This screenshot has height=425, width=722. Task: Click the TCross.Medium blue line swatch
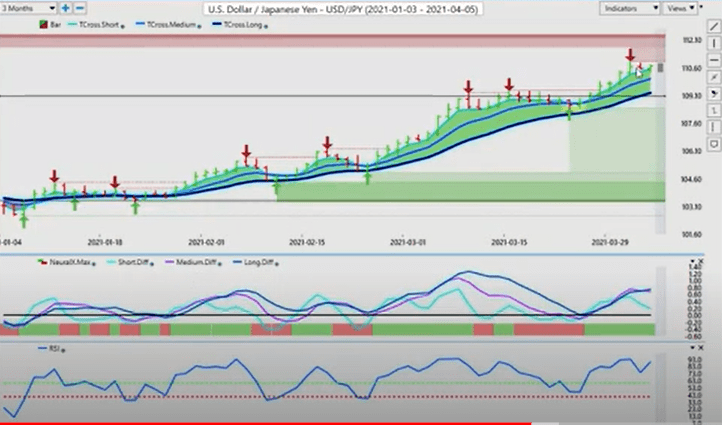tap(140, 24)
